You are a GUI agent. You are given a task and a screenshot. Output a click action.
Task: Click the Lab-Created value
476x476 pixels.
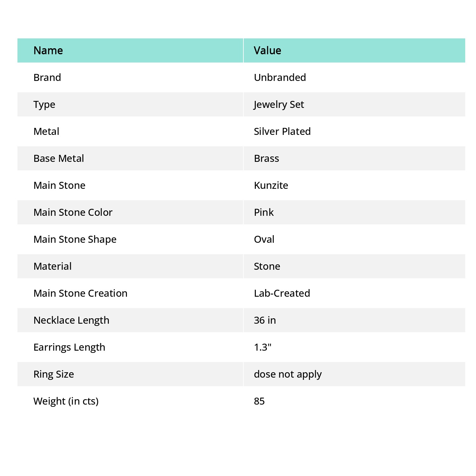click(x=282, y=293)
